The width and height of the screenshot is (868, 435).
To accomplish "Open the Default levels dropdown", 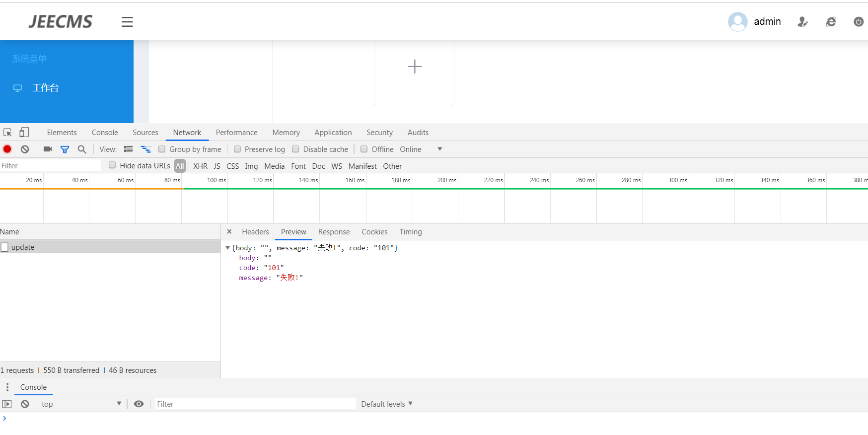I will tap(387, 404).
